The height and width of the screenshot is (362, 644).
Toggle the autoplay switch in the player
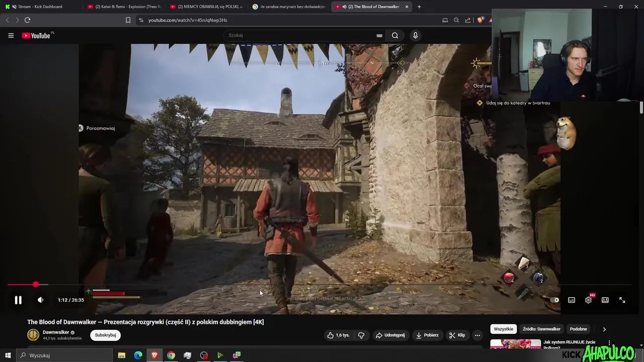point(554,300)
